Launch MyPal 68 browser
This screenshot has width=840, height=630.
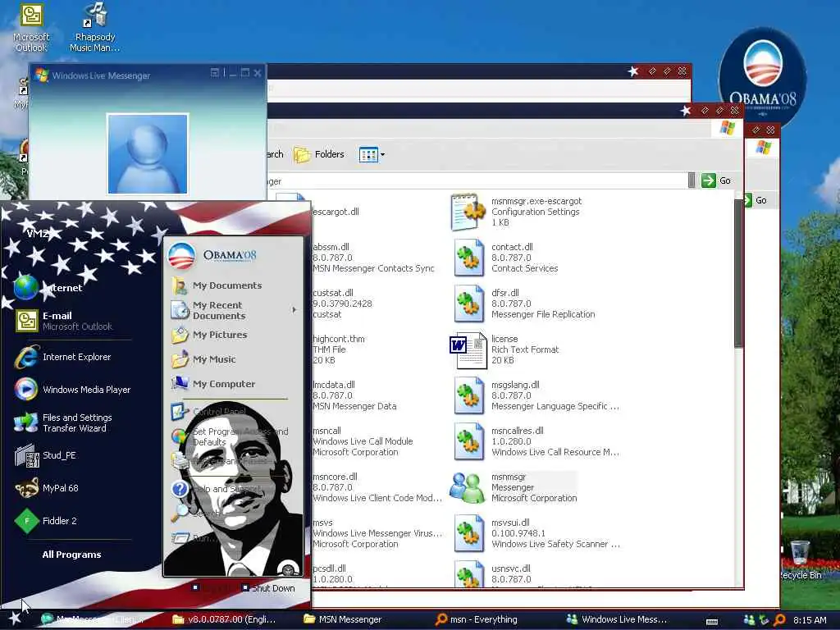(x=47, y=488)
